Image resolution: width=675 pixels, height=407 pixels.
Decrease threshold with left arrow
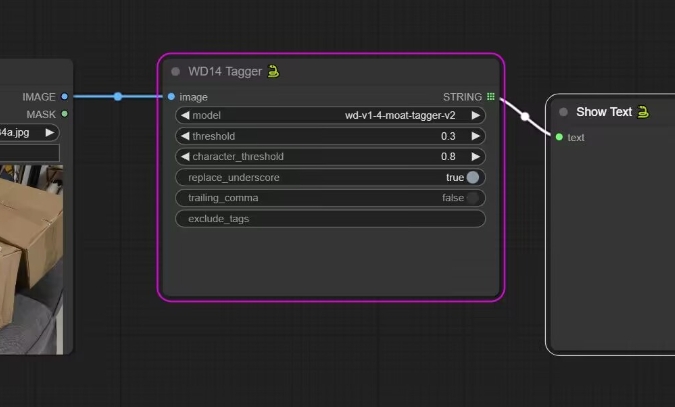pyautogui.click(x=184, y=136)
